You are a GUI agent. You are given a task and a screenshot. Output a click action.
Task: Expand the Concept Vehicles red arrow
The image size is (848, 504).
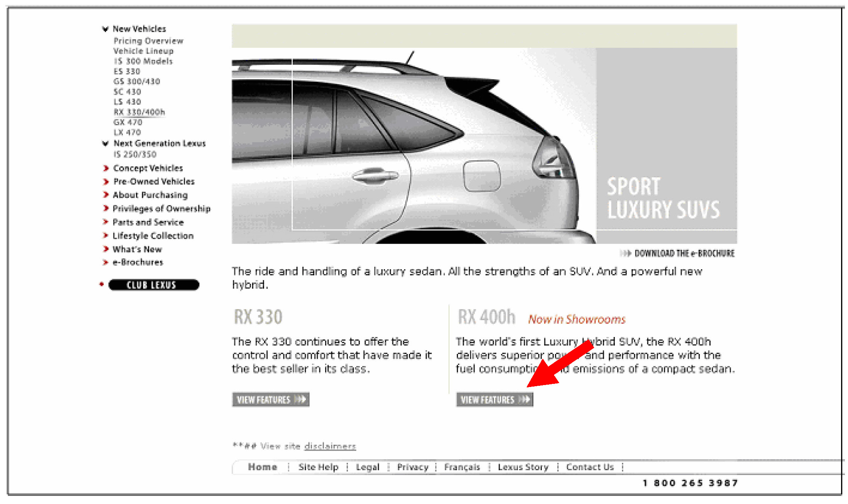click(x=106, y=168)
